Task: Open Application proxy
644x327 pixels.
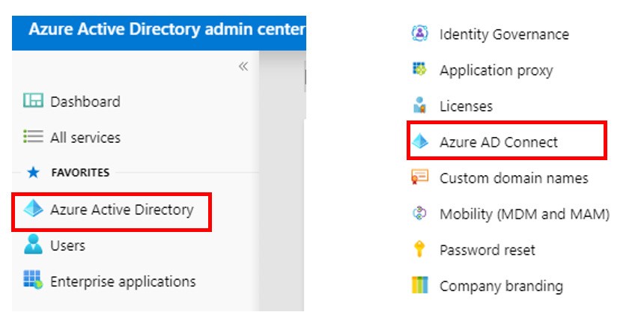Action: pos(496,70)
